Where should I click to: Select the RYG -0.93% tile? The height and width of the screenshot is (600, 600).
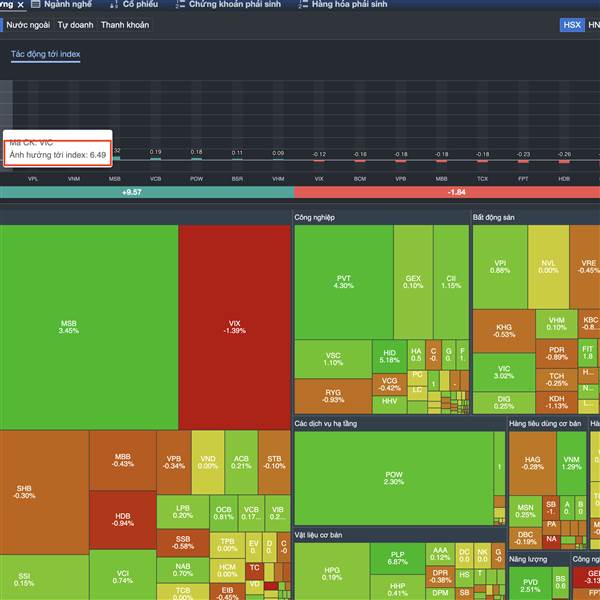pos(333,396)
